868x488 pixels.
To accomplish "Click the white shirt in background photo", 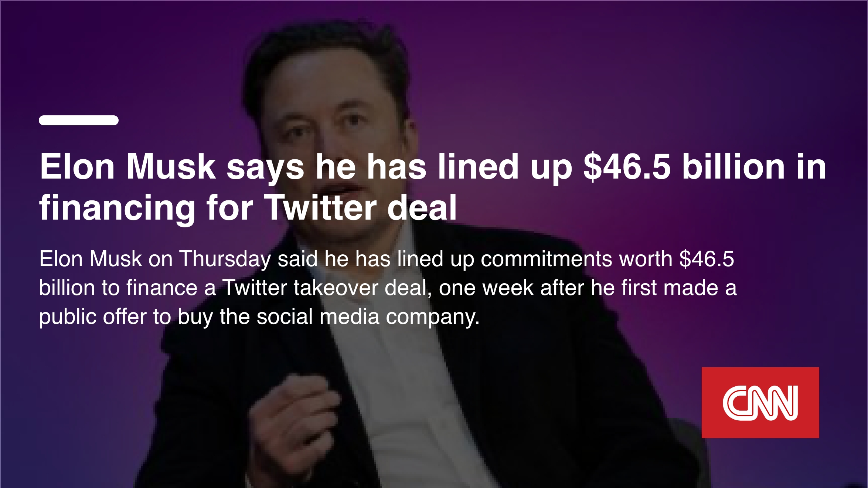I will [399, 388].
